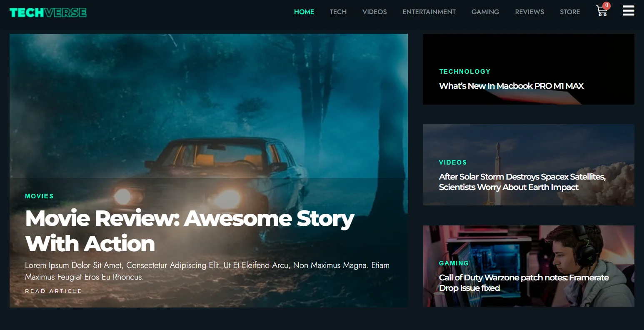Screen dimensions: 644x330
Task: Open the Videos menu item
Action: coord(374,12)
